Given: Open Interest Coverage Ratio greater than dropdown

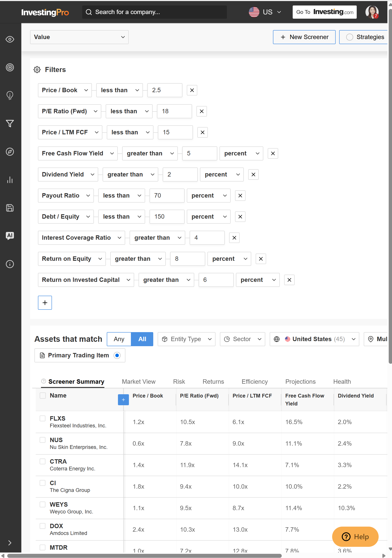Looking at the screenshot, I should click(x=158, y=238).
